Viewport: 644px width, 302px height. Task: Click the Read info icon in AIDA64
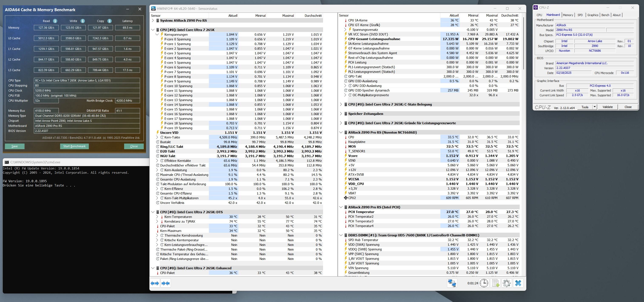[55, 21]
